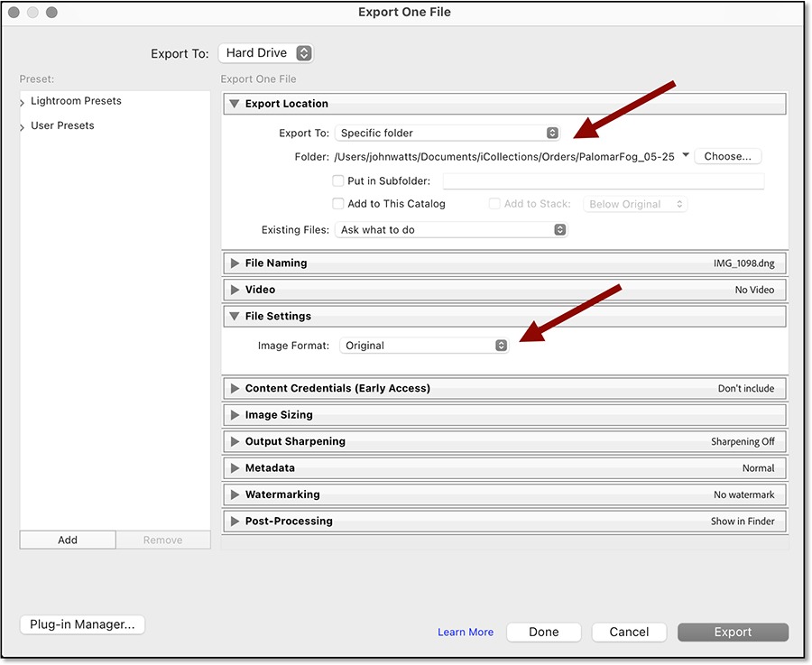Collapse the File Settings section triangle
The image size is (812, 665).
[235, 317]
